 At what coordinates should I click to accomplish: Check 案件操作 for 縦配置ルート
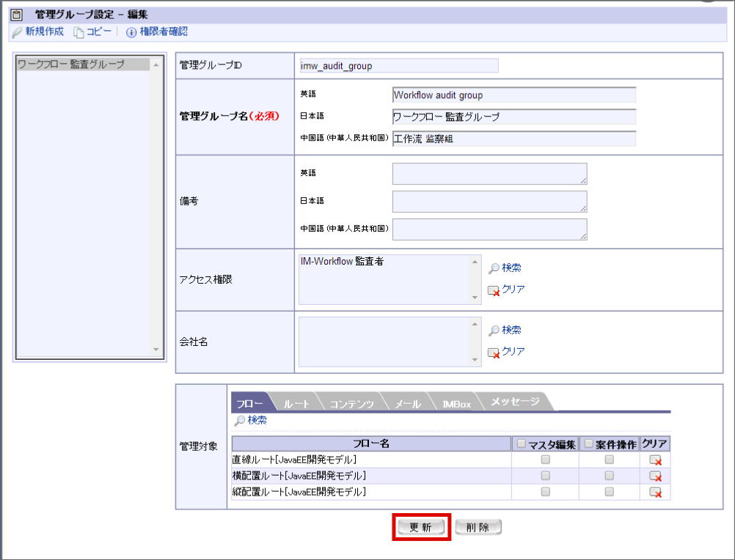pos(610,492)
